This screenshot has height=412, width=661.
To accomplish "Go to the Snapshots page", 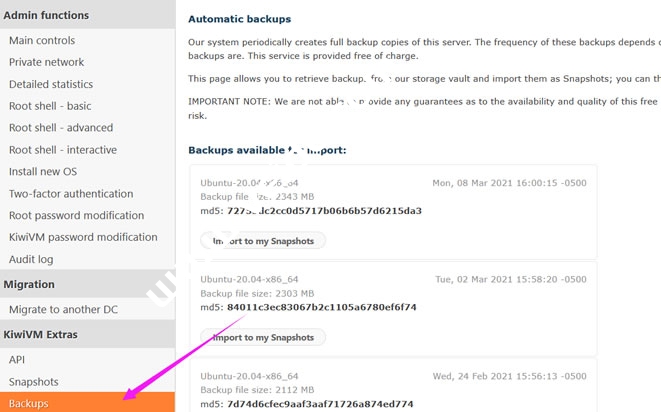I will [34, 382].
